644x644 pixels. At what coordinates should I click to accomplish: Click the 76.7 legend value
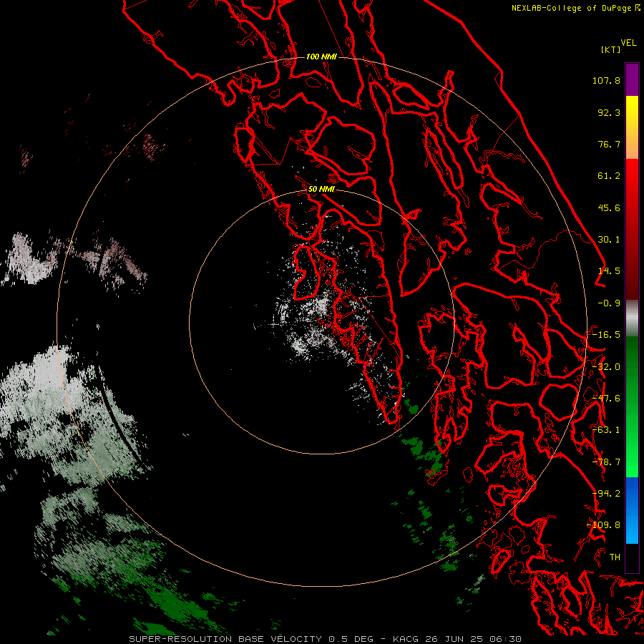pos(609,144)
